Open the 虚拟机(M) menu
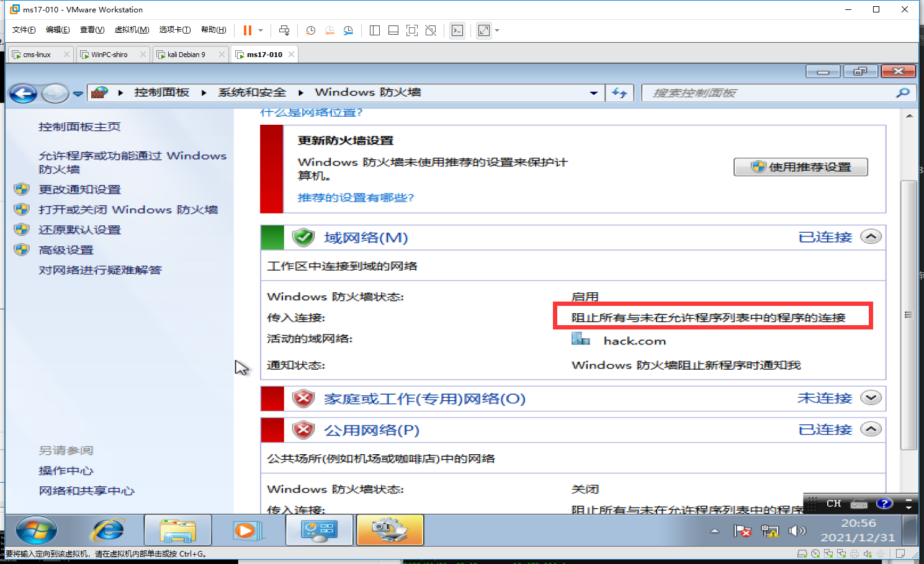The height and width of the screenshot is (564, 924). pyautogui.click(x=132, y=30)
